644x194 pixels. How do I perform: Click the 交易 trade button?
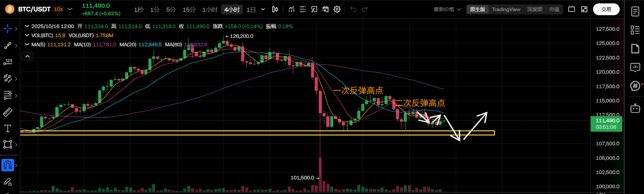(x=606, y=9)
